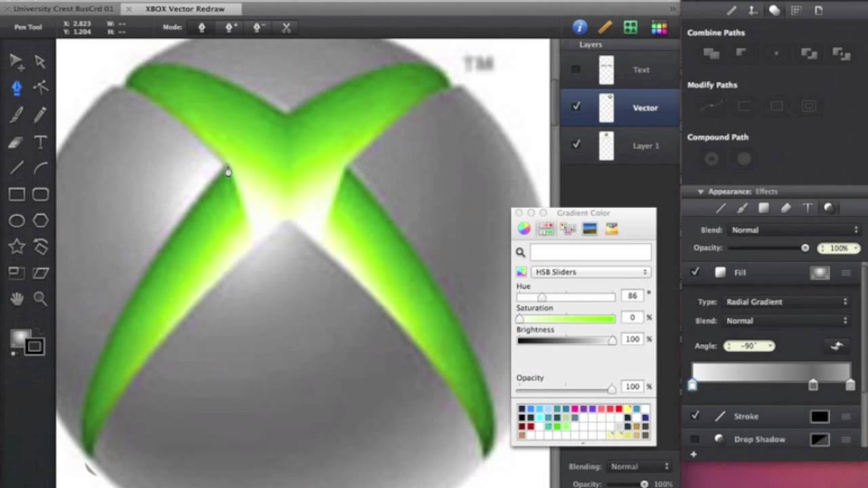The height and width of the screenshot is (488, 868).
Task: Click the reverse gradient button
Action: pyautogui.click(x=837, y=346)
